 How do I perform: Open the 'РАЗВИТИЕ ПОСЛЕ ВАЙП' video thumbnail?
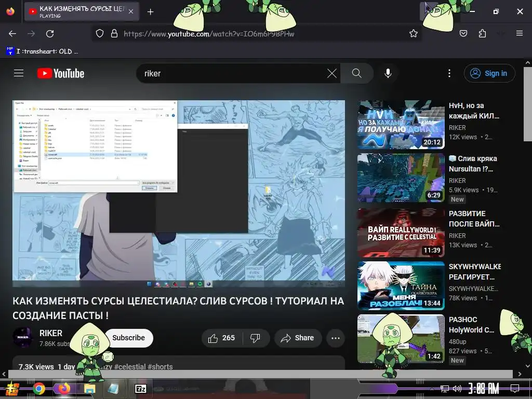(401, 233)
